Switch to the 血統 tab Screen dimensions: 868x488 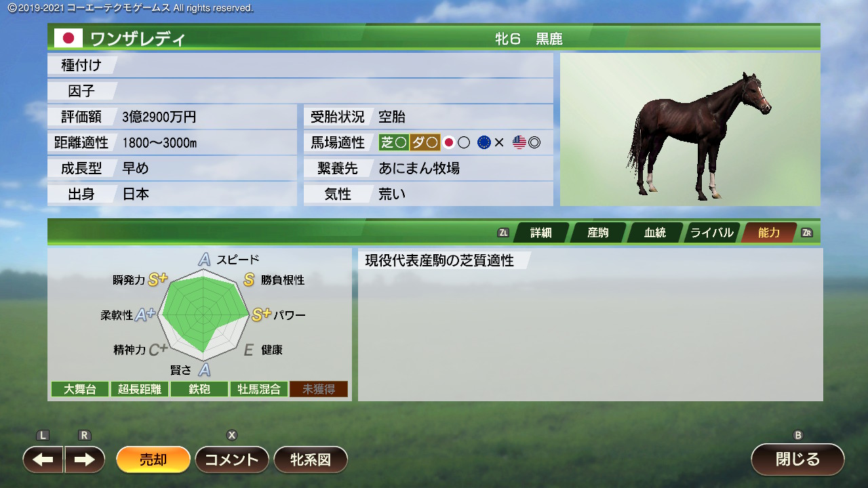[x=655, y=232]
